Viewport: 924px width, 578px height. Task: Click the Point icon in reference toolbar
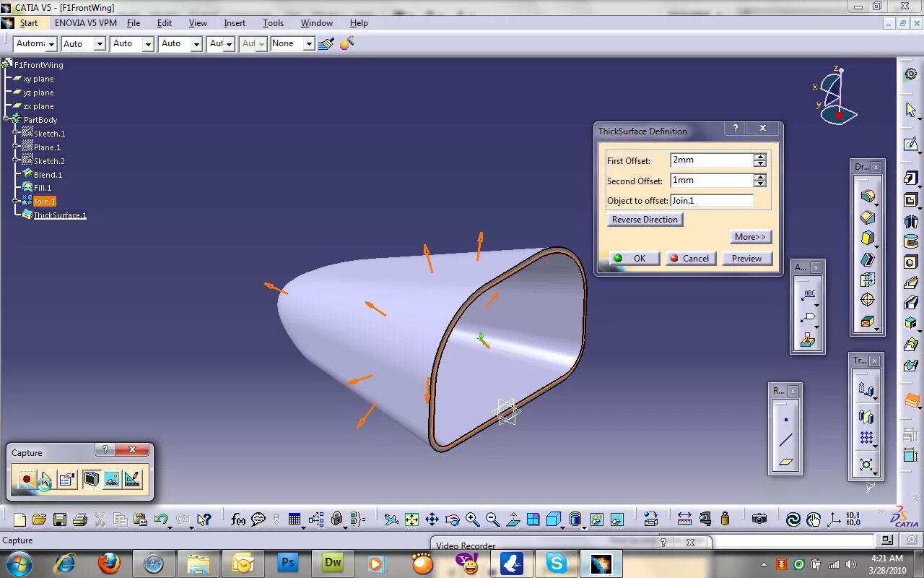coord(785,419)
